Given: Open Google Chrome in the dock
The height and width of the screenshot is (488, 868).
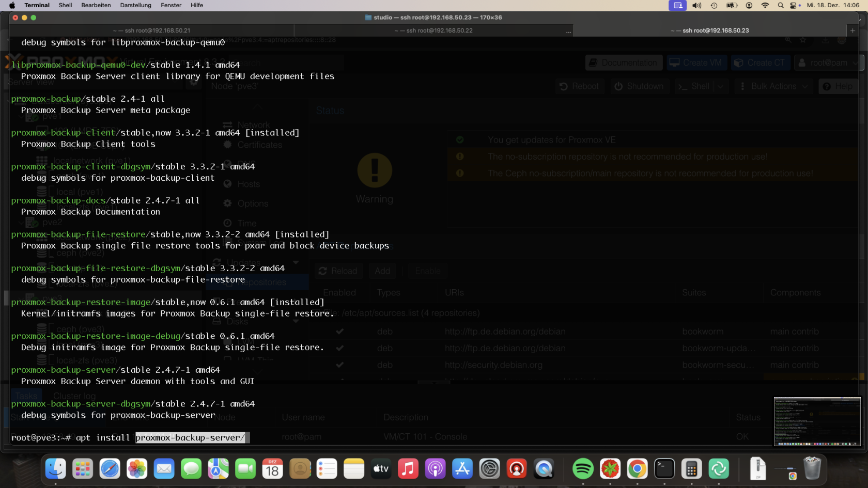Looking at the screenshot, I should [x=637, y=469].
